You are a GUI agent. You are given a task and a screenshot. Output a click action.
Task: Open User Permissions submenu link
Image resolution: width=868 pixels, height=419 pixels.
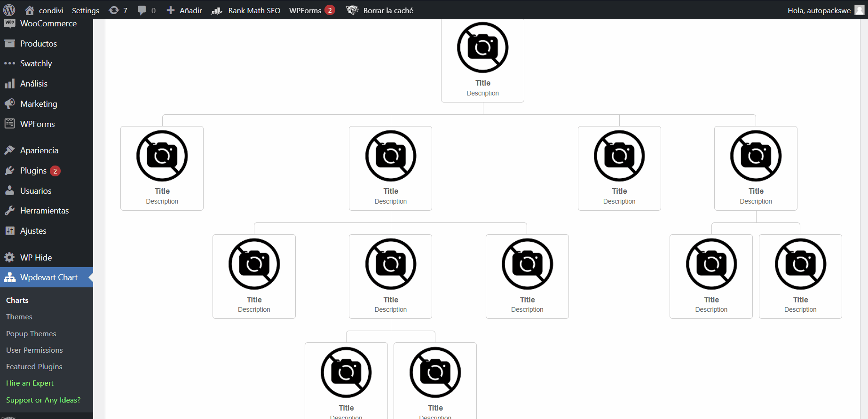34,350
